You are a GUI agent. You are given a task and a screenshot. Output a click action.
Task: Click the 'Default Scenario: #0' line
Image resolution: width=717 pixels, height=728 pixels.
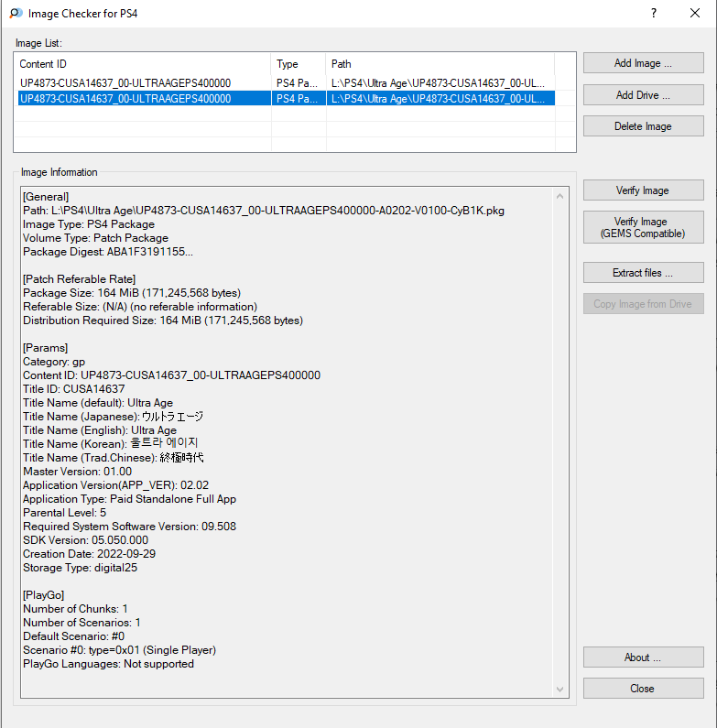tap(74, 636)
